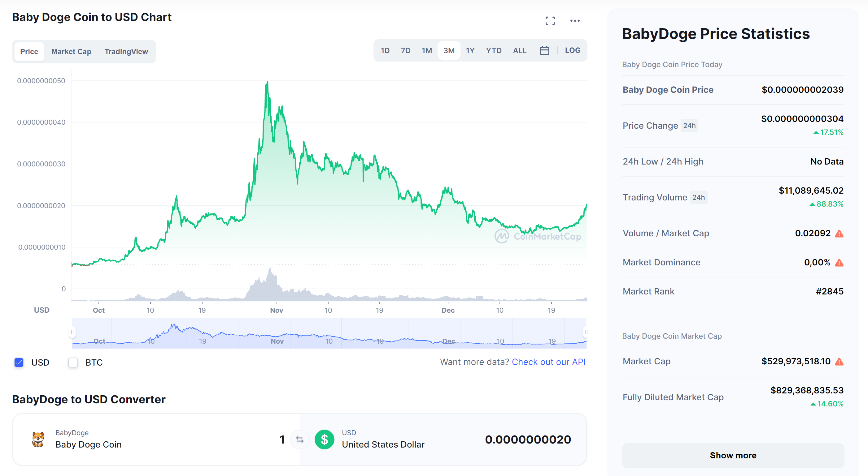868x476 pixels.
Task: Open the chart more-options ellipsis menu
Action: click(x=575, y=21)
